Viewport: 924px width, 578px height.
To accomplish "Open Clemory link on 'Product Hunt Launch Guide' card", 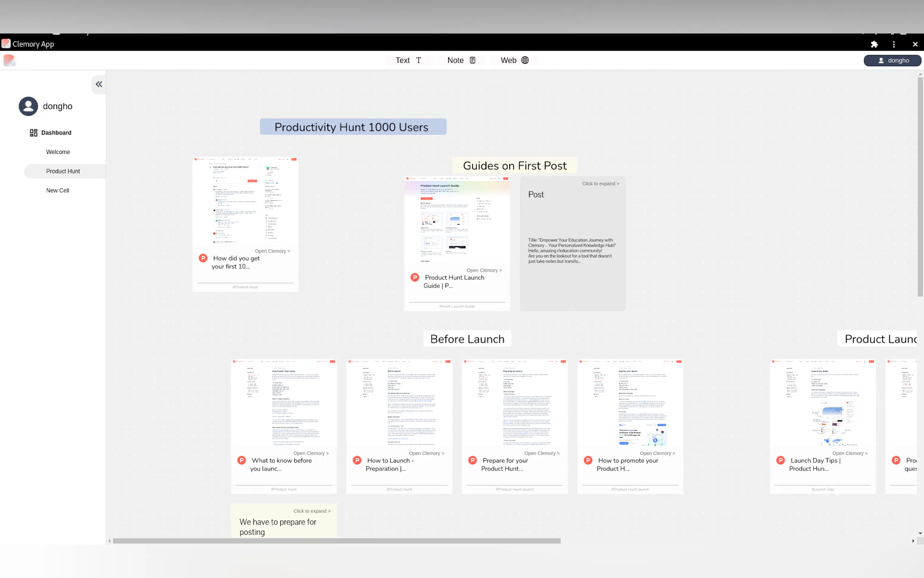I will point(484,270).
